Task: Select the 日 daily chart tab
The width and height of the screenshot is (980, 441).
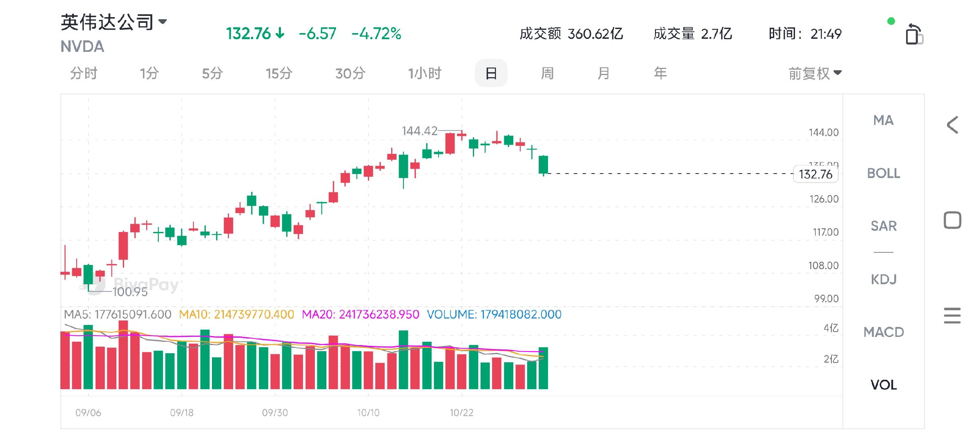Action: [491, 73]
